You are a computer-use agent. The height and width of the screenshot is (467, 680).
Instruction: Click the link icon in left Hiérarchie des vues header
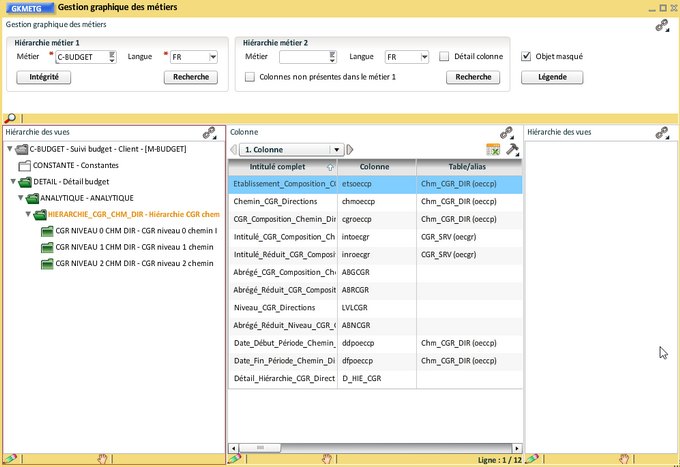pyautogui.click(x=209, y=132)
